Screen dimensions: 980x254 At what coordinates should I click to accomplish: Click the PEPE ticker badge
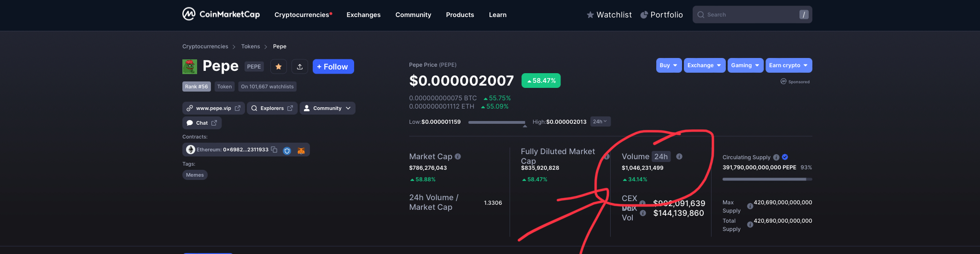pyautogui.click(x=254, y=67)
